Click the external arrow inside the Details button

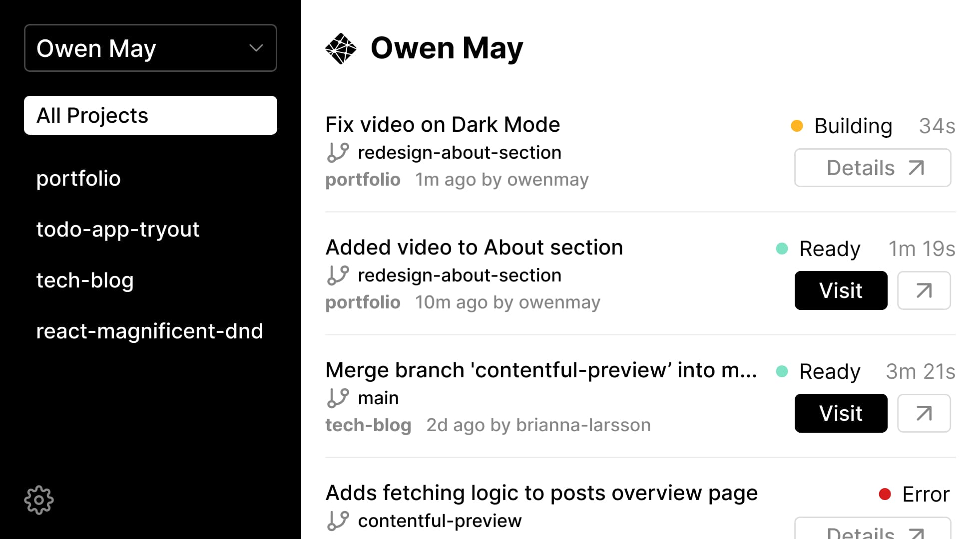[x=916, y=168]
